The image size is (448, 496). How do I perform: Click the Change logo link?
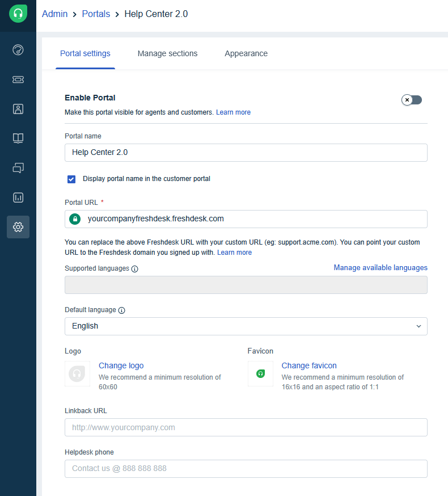pos(121,365)
